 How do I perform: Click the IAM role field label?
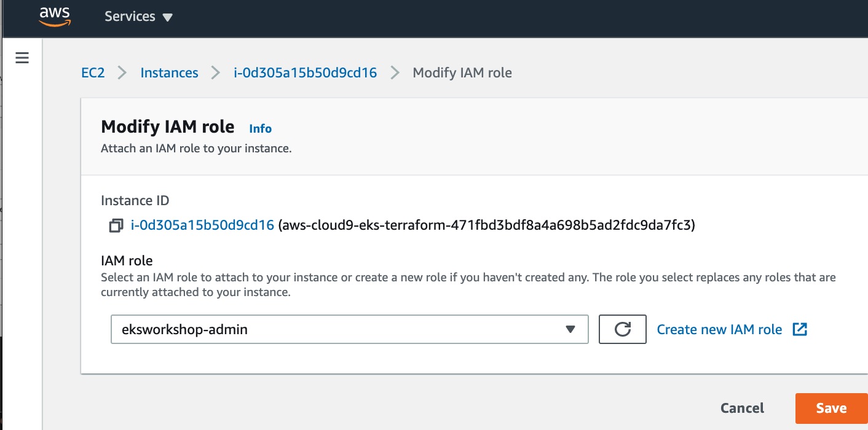coord(127,260)
